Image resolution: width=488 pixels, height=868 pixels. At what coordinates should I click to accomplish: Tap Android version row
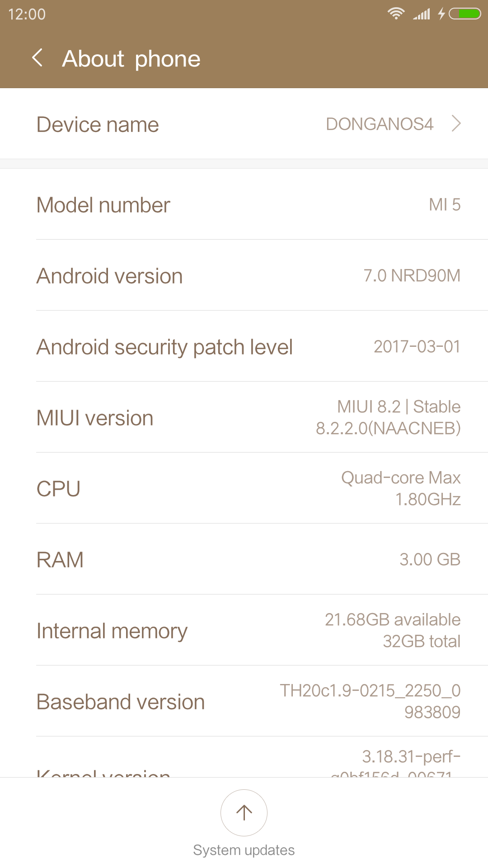(244, 275)
